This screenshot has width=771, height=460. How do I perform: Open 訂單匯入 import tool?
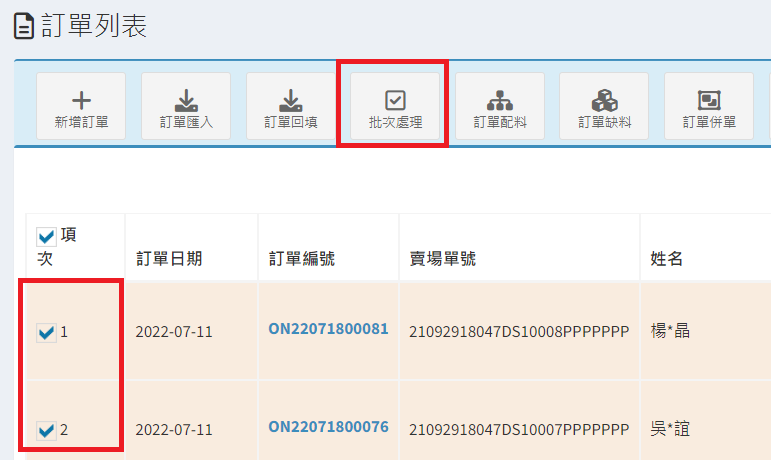pos(186,101)
